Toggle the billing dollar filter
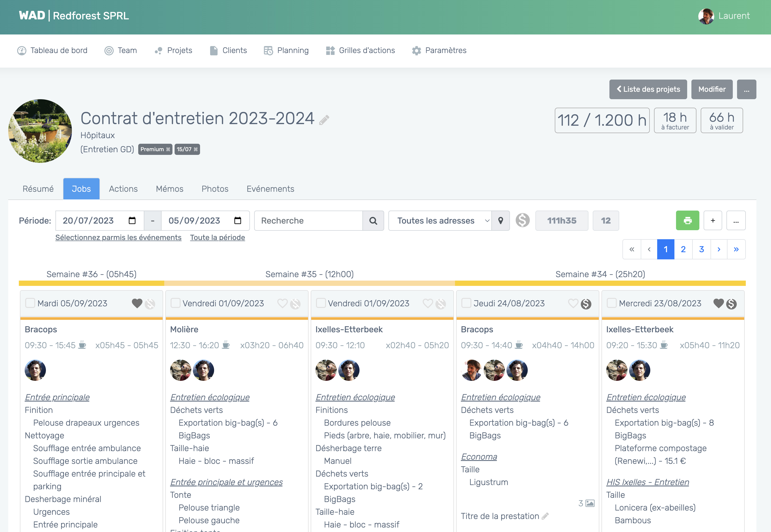The image size is (771, 532). point(523,220)
